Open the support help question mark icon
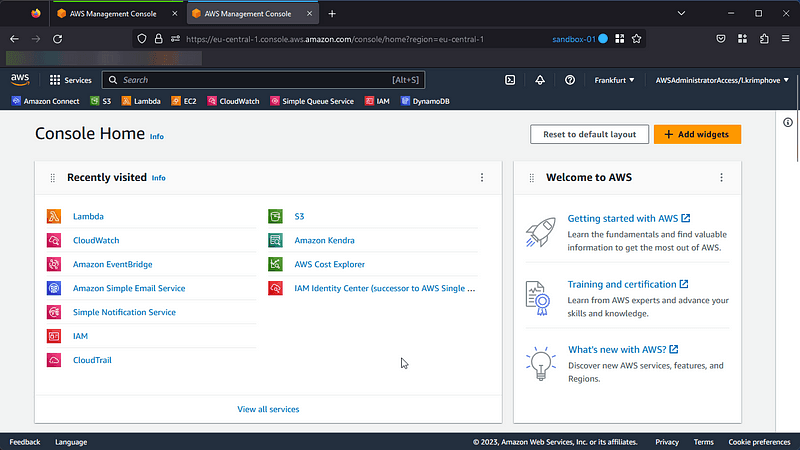The height and width of the screenshot is (450, 800). pos(570,80)
